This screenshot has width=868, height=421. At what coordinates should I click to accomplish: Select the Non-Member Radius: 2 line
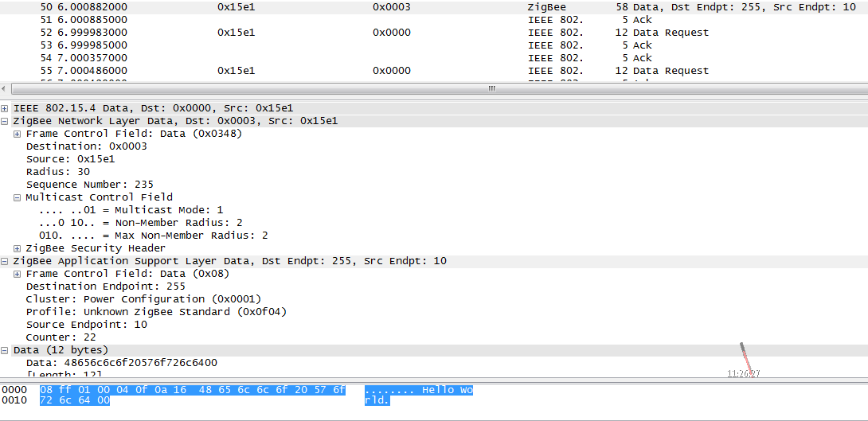141,223
